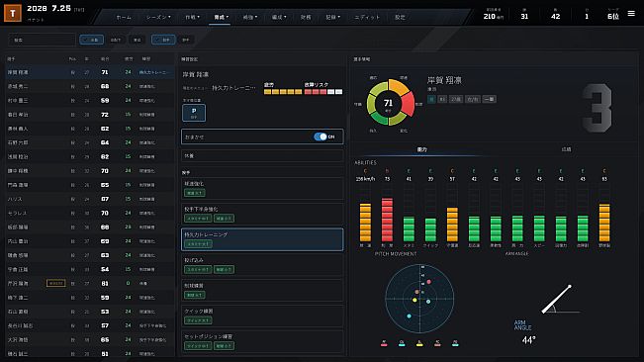Toggle the おまかせ auto switch off
644x362 pixels.
click(x=321, y=136)
